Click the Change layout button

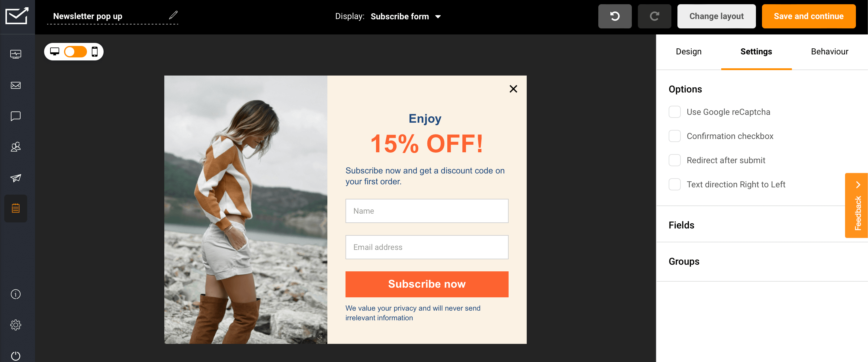pos(716,16)
